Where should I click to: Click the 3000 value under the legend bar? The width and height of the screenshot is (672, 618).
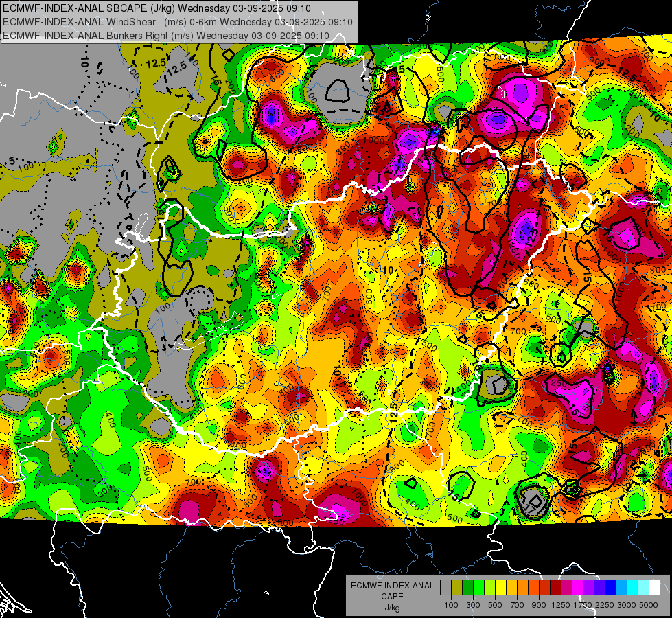[627, 605]
